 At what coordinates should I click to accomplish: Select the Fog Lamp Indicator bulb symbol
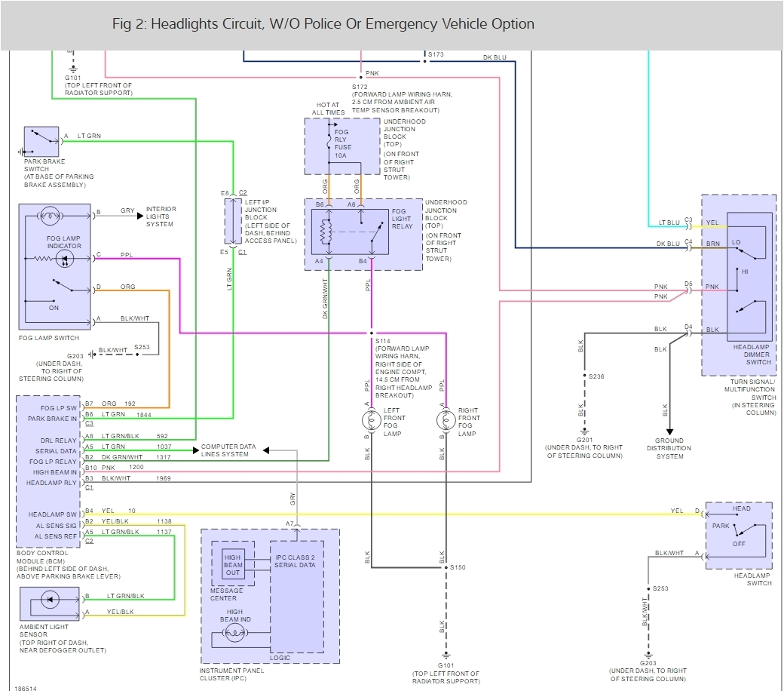click(x=64, y=258)
